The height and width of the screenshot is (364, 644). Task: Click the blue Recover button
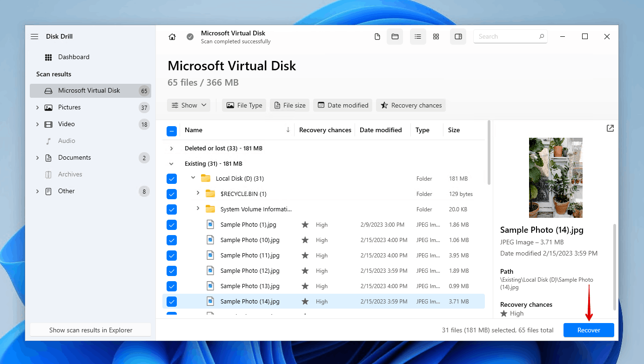(589, 330)
